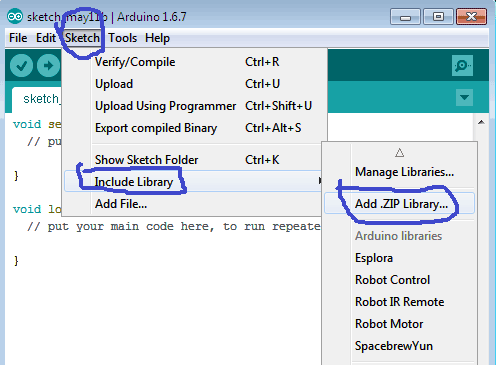Click the 'put your main code here' comment

click(174, 227)
